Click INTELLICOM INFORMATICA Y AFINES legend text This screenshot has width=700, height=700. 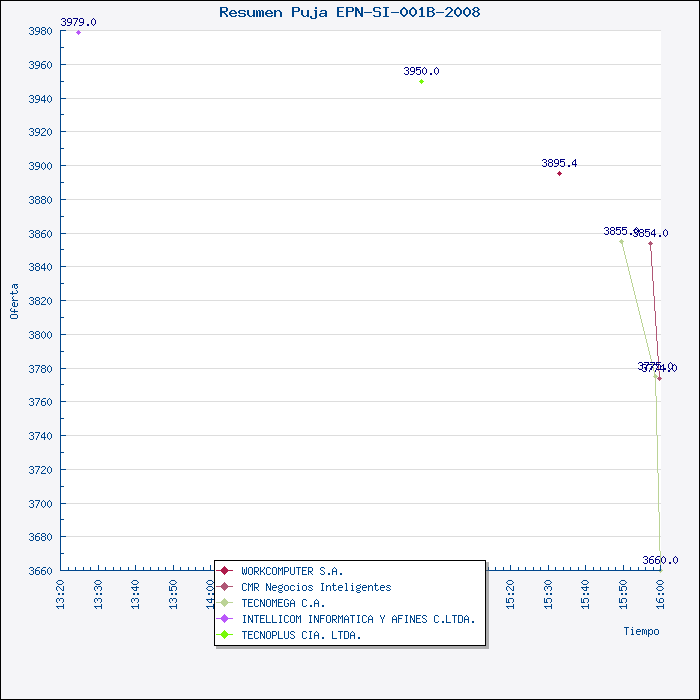pyautogui.click(x=358, y=619)
